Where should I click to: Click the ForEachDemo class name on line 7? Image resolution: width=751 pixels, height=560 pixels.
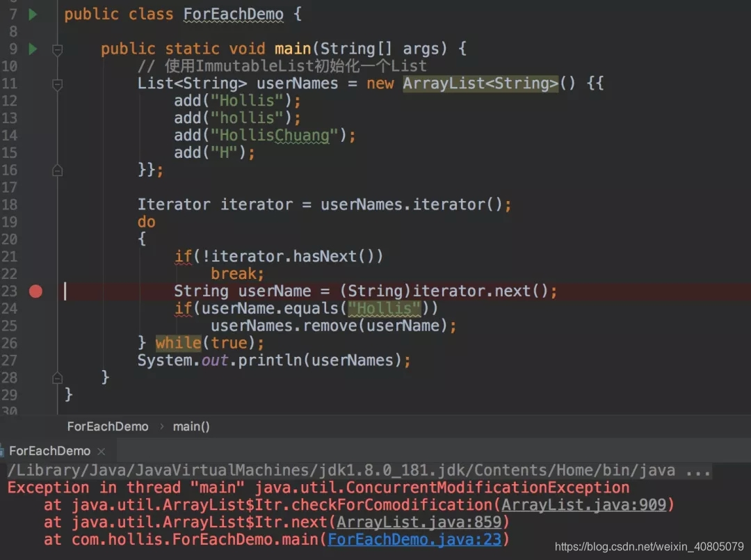click(x=233, y=15)
